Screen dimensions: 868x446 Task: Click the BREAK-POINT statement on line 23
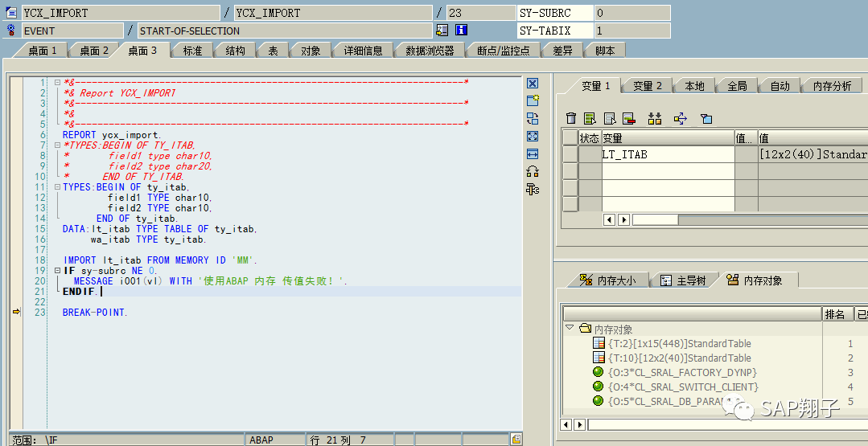point(95,313)
